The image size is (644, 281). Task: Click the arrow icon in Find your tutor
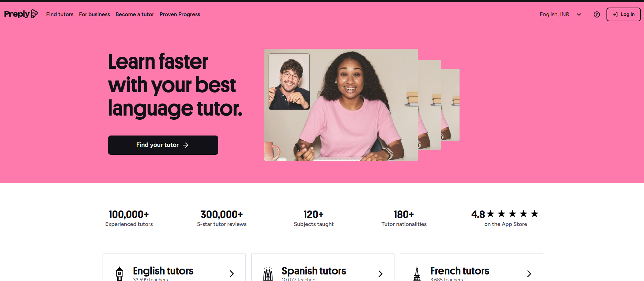pos(186,145)
